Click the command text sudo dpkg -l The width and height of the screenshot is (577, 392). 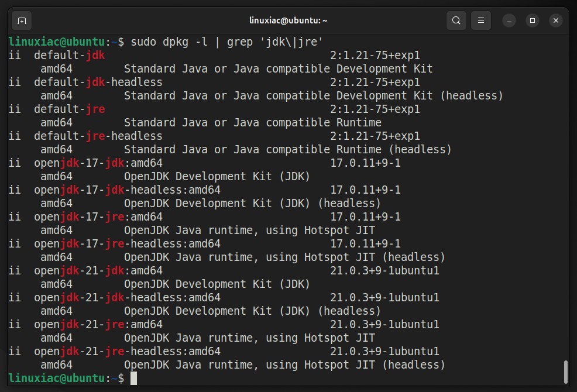pos(169,42)
